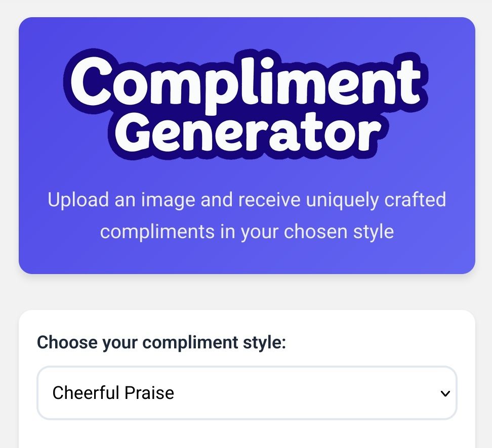Click the second line of the subtitle text
492x448 pixels.
247,231
